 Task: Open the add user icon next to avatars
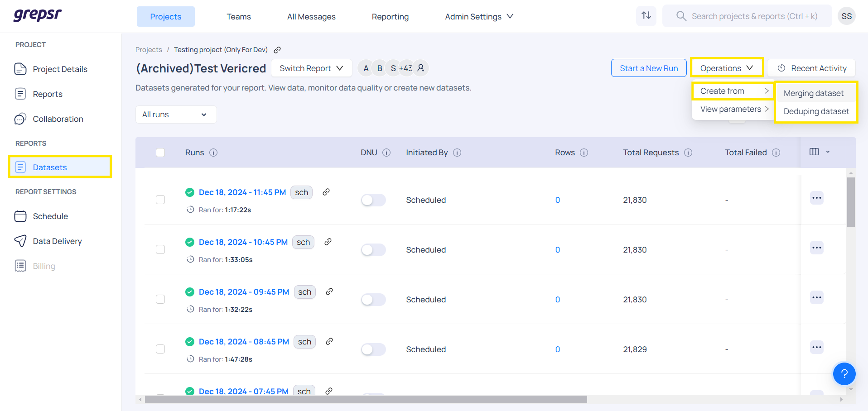click(421, 68)
